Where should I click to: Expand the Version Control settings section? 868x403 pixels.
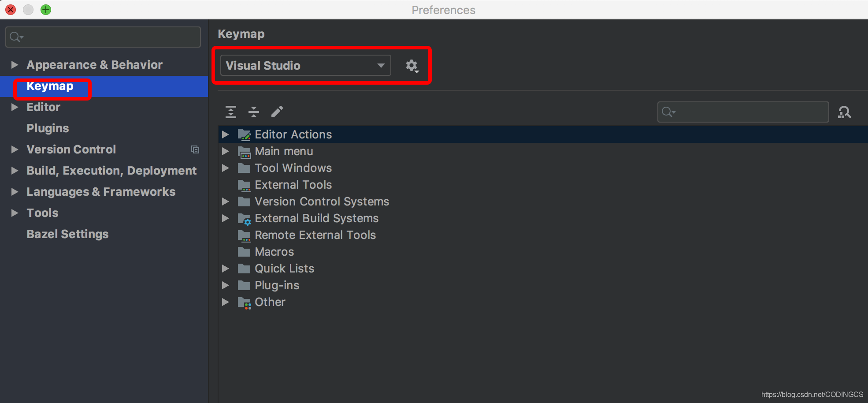click(x=15, y=149)
